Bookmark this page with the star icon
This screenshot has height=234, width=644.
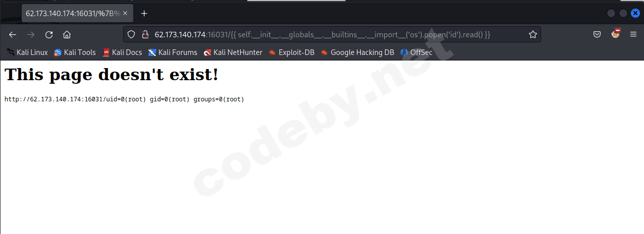[x=532, y=35]
